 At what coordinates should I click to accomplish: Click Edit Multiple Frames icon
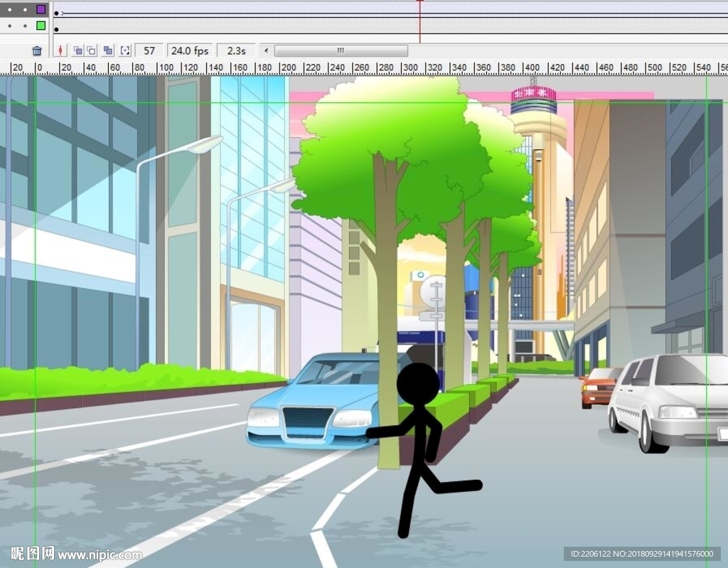(108, 50)
